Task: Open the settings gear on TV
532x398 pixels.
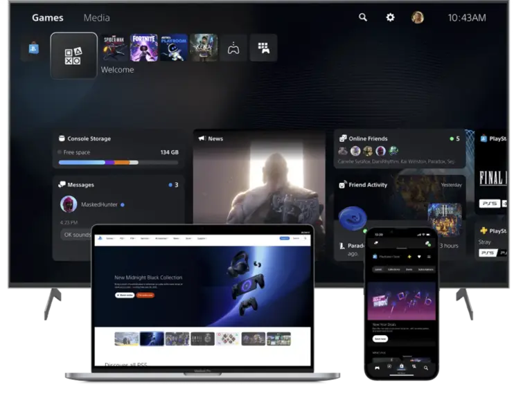Action: point(390,17)
